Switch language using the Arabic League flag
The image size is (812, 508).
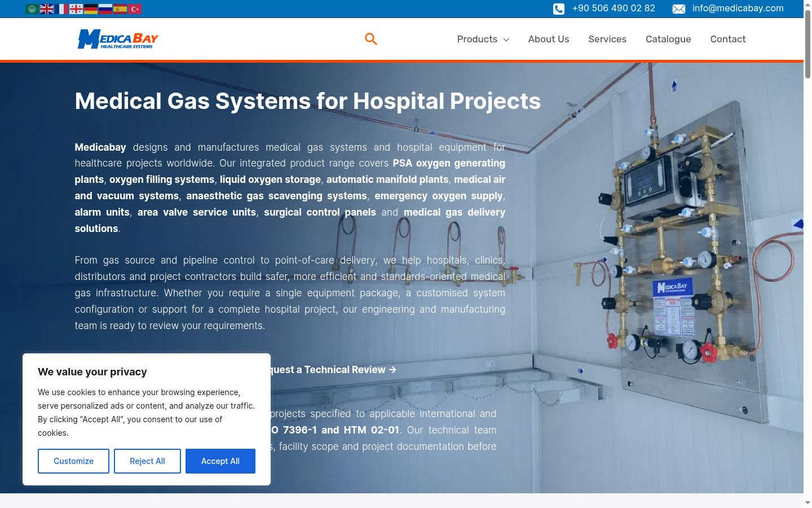pyautogui.click(x=32, y=9)
